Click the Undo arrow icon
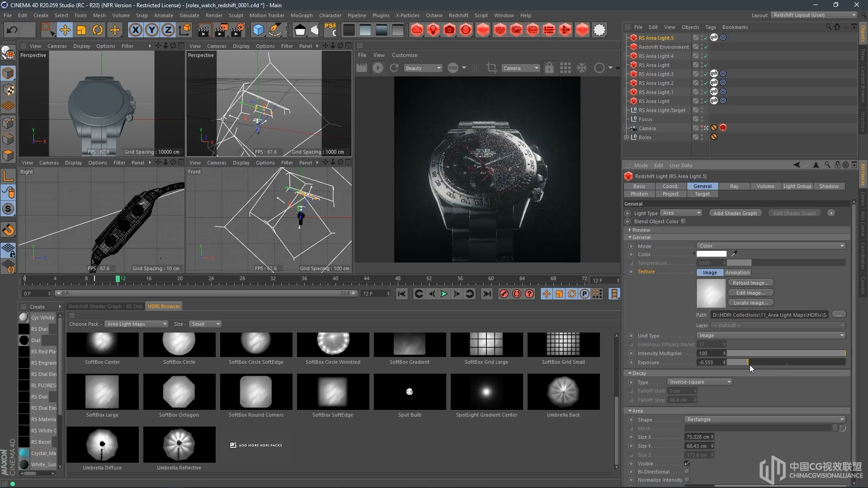This screenshot has height=488, width=868. pyautogui.click(x=12, y=30)
